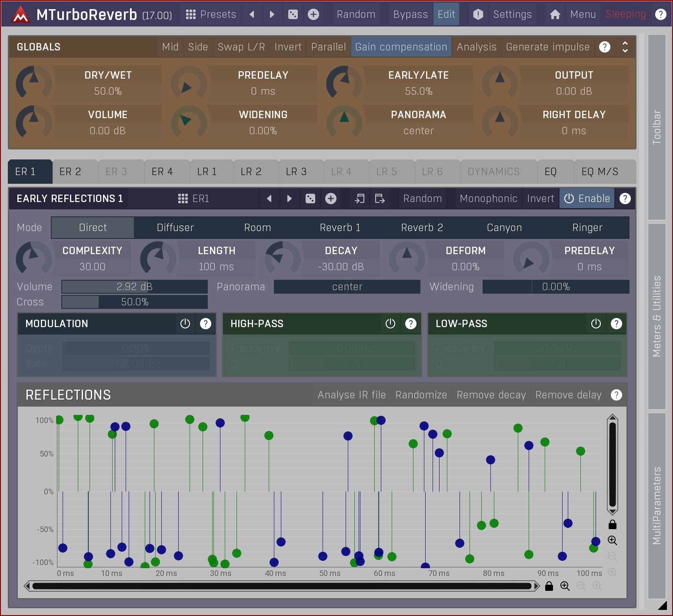Toggle the Modulation power button
The width and height of the screenshot is (673, 616).
185,324
